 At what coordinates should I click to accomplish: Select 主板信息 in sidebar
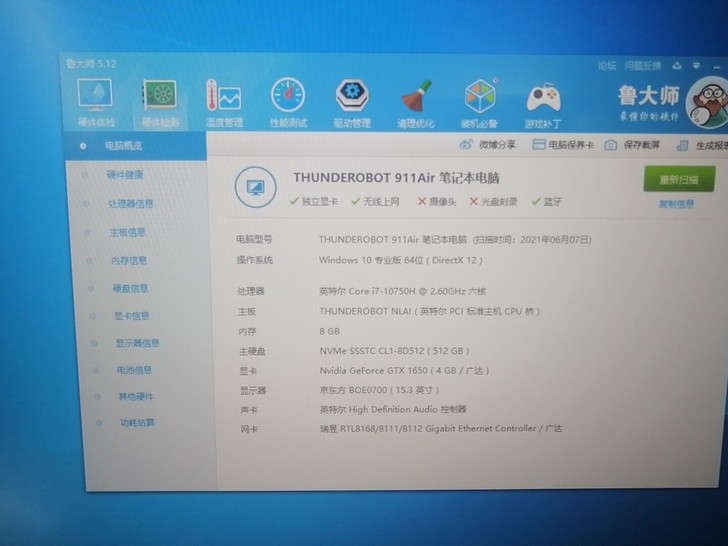128,232
